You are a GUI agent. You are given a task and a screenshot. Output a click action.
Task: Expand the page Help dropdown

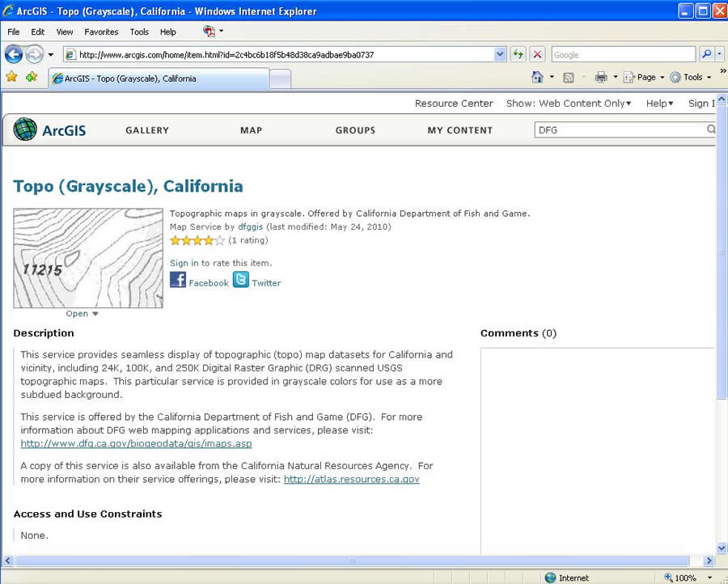[x=660, y=104]
